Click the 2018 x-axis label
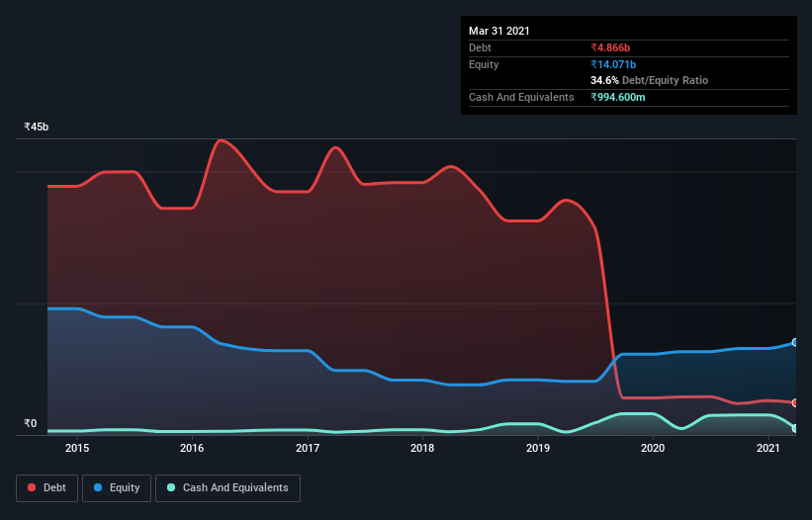The width and height of the screenshot is (812, 520). coord(422,448)
